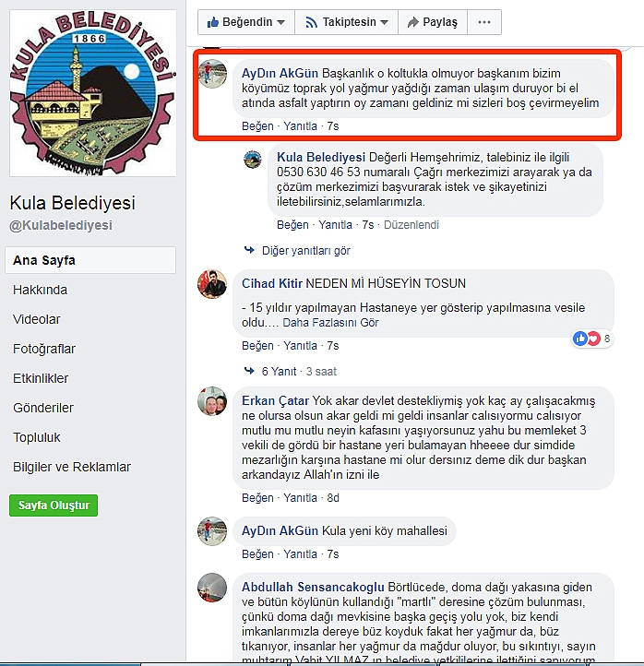Go to Hakkında in the sidebar
The image size is (644, 666).
click(x=40, y=290)
